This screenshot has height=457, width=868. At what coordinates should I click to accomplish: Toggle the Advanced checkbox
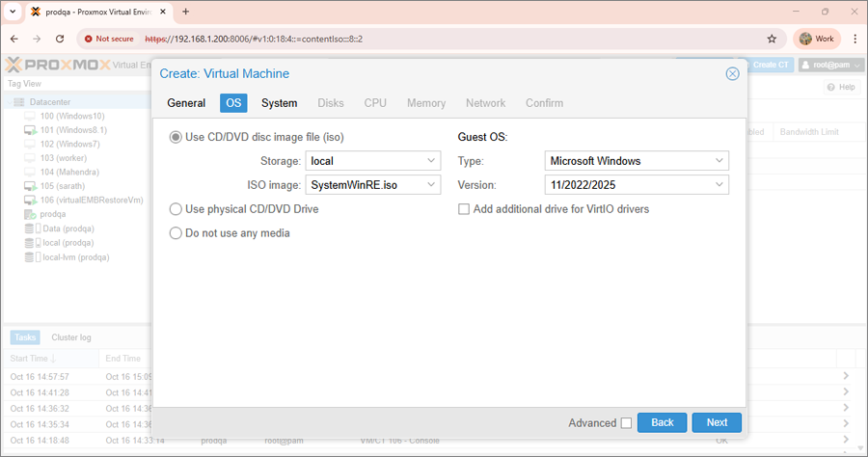626,422
